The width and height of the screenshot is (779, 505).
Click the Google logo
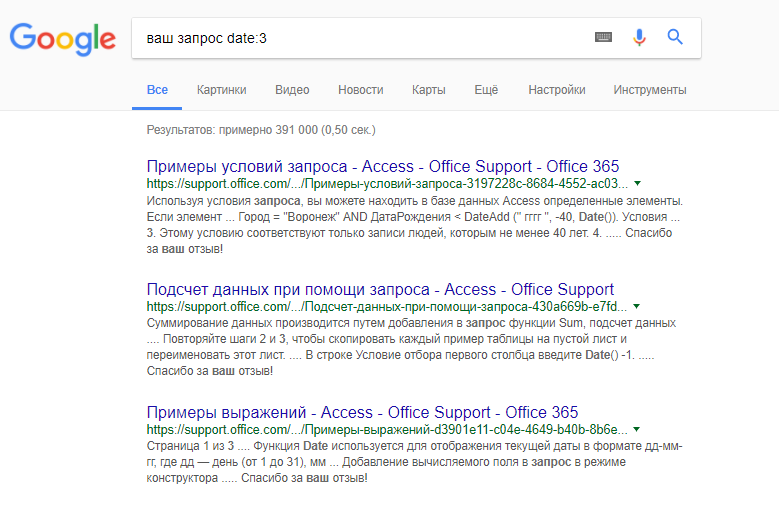tap(63, 39)
